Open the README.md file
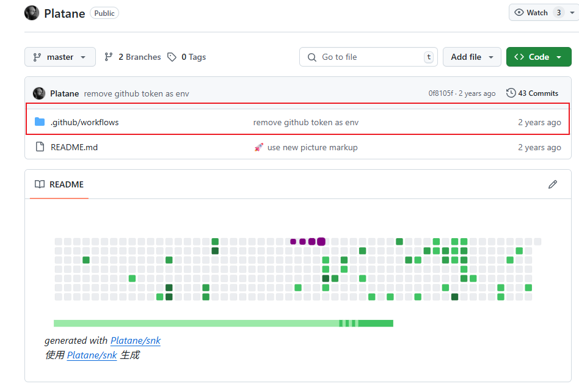Image resolution: width=579 pixels, height=392 pixels. (x=75, y=147)
